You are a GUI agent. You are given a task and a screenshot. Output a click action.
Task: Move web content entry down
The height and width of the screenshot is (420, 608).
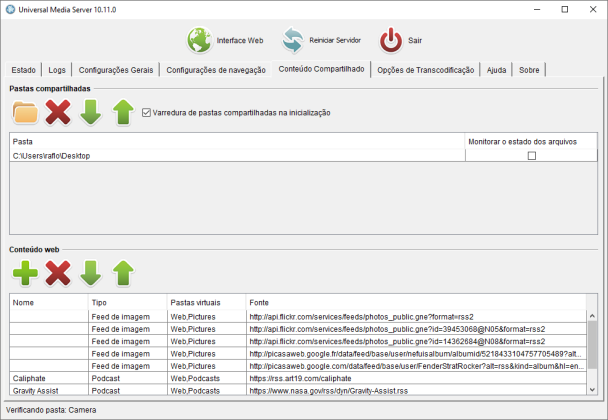pyautogui.click(x=91, y=273)
